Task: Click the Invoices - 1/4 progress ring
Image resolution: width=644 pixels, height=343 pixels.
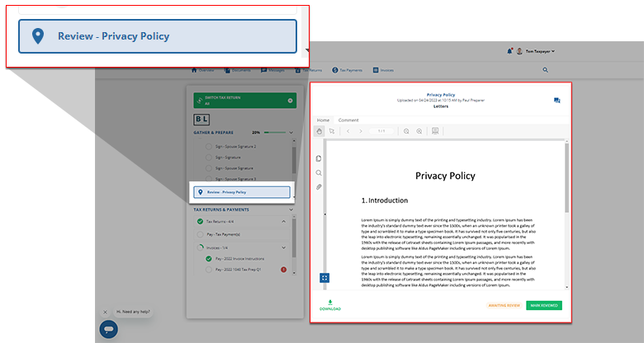Action: (201, 247)
